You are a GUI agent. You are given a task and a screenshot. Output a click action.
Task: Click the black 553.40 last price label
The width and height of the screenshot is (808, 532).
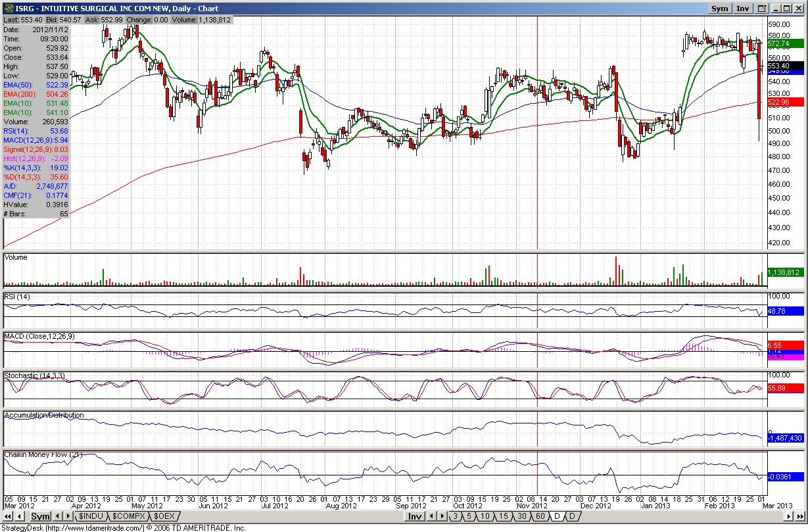785,66
